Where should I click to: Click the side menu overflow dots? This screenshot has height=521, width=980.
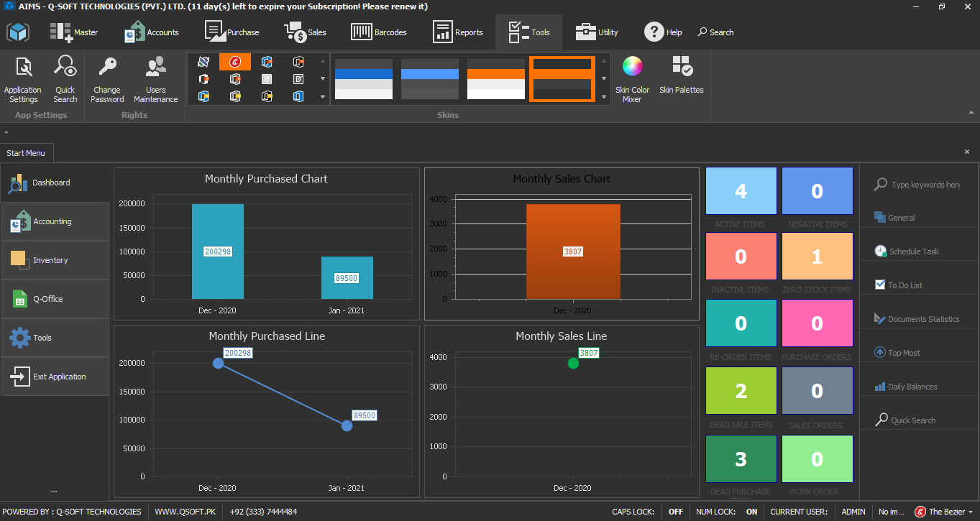(x=54, y=491)
